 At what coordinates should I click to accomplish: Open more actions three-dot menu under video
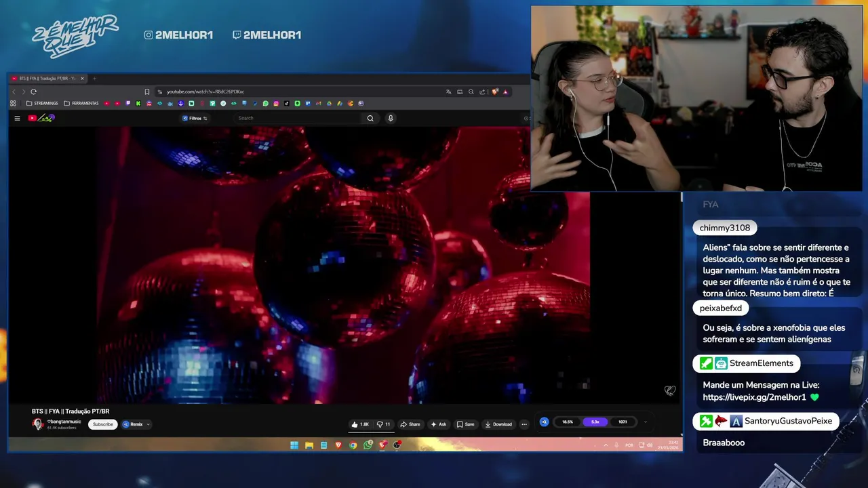tap(524, 424)
